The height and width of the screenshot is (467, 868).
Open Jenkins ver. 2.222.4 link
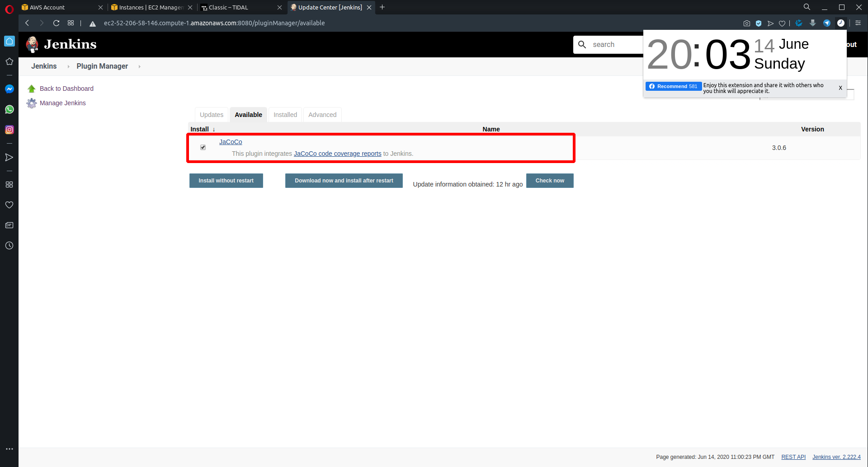coord(836,457)
